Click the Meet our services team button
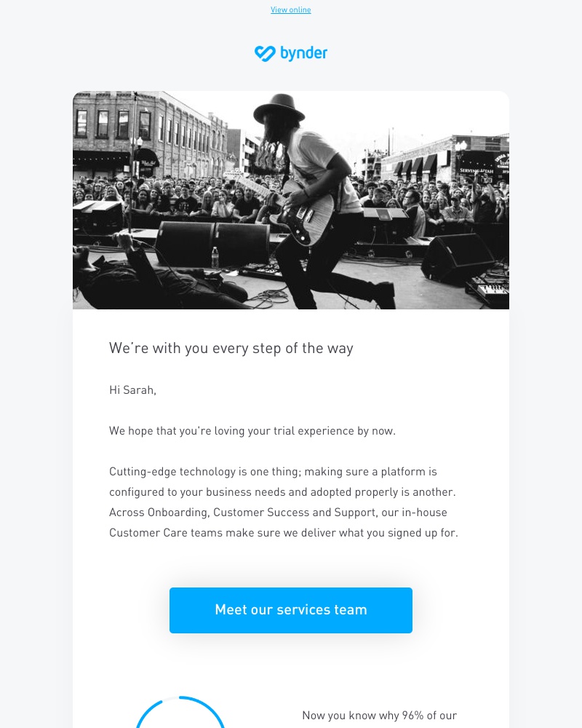The width and height of the screenshot is (582, 728). (x=290, y=610)
